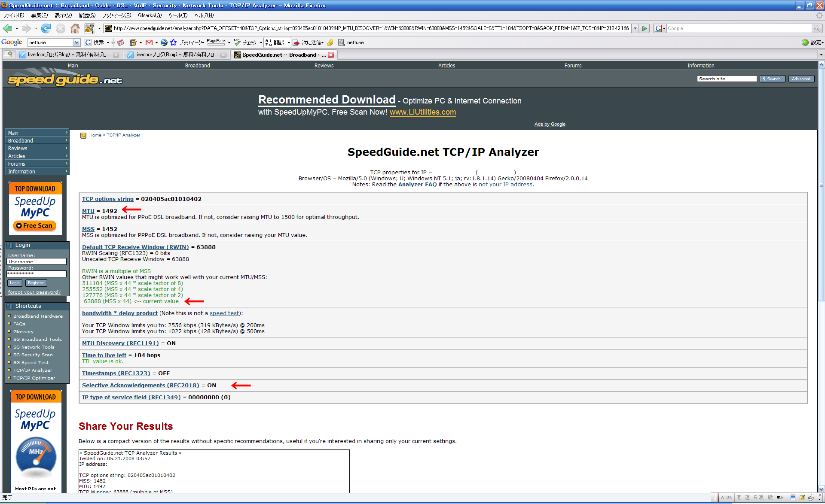Open the 設定 settings dropdown

817,43
